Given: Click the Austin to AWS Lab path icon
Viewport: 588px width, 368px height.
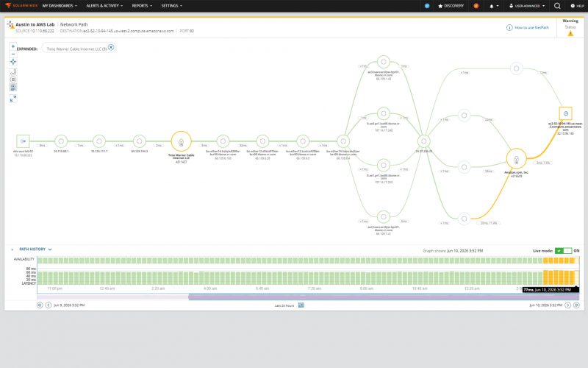Looking at the screenshot, I should (10, 25).
